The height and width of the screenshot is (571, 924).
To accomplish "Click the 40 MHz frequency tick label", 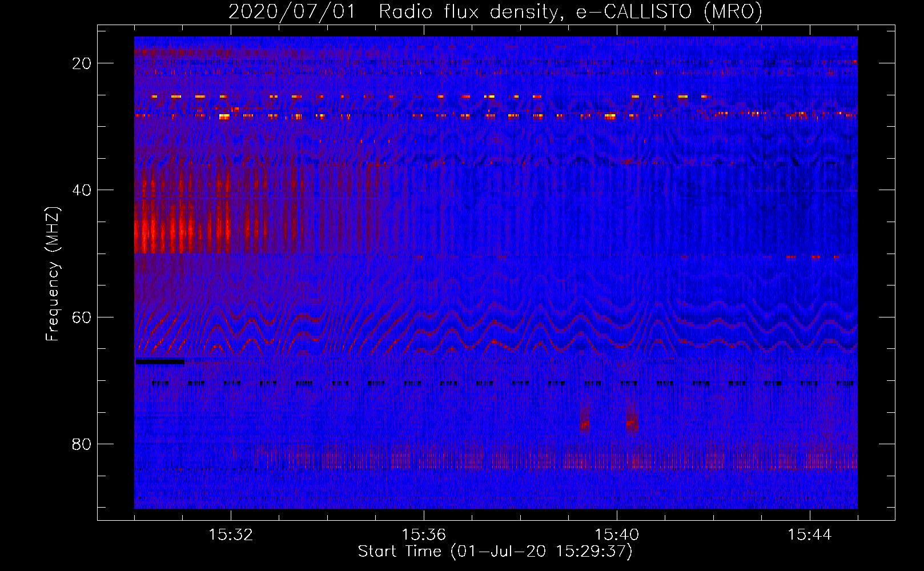I will tap(82, 190).
